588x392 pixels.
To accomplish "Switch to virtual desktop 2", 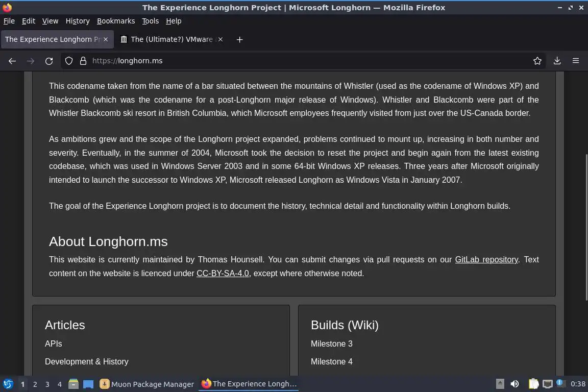I will pos(35,384).
